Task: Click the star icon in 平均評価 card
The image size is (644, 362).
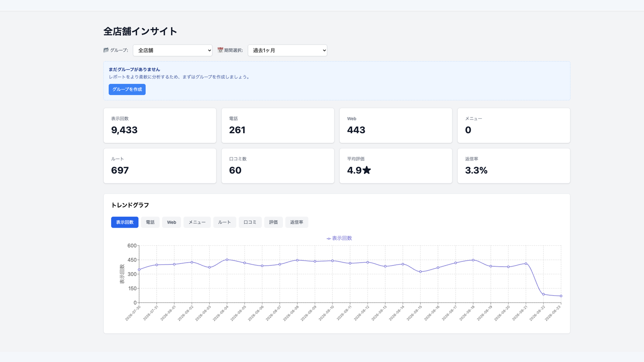Action: pos(367,170)
